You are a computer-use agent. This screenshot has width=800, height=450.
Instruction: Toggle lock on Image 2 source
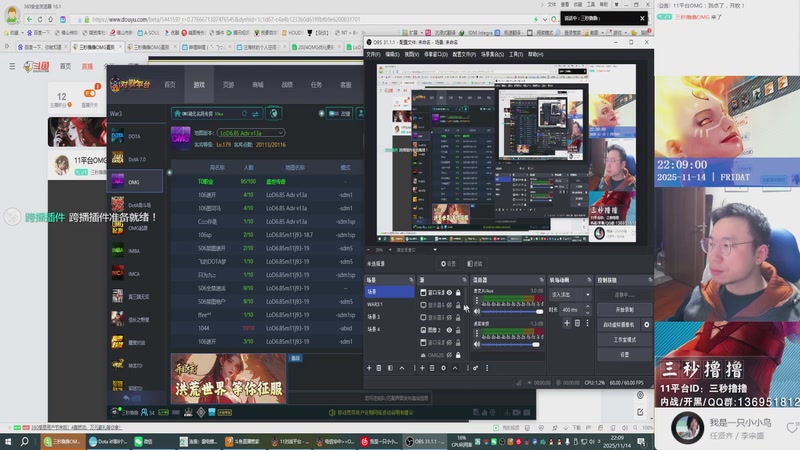(458, 330)
